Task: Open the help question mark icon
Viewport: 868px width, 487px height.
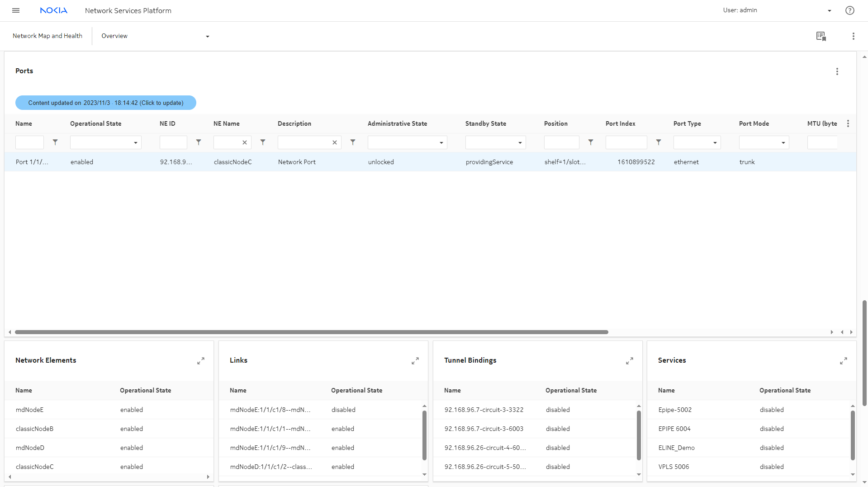Action: click(x=849, y=10)
